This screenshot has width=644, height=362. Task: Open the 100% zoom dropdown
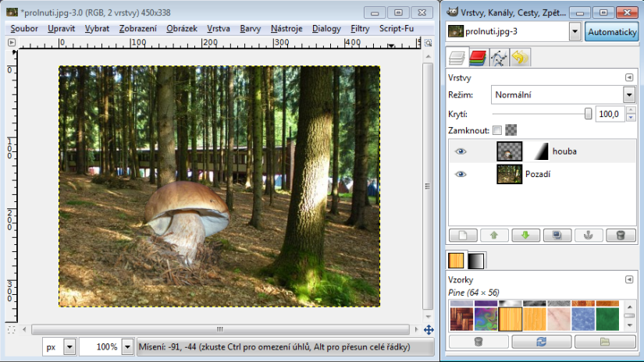[x=127, y=347]
